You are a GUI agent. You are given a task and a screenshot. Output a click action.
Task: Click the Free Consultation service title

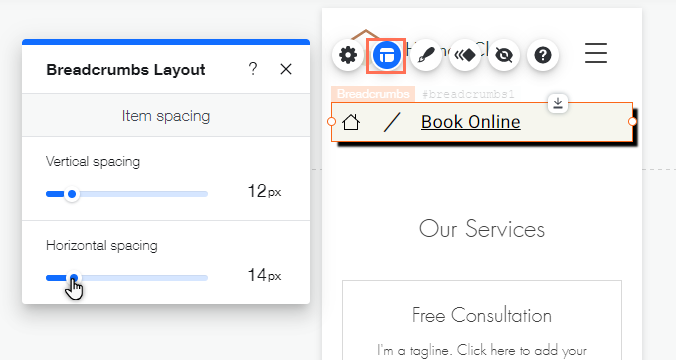pyautogui.click(x=482, y=315)
